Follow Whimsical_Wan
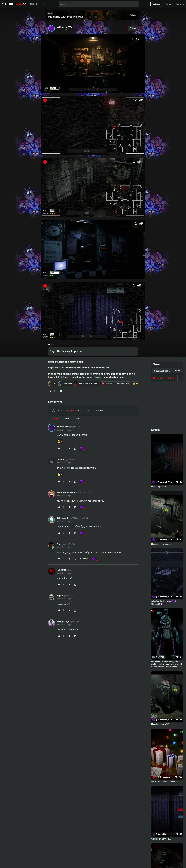This screenshot has height=868, width=186. pyautogui.click(x=133, y=28)
